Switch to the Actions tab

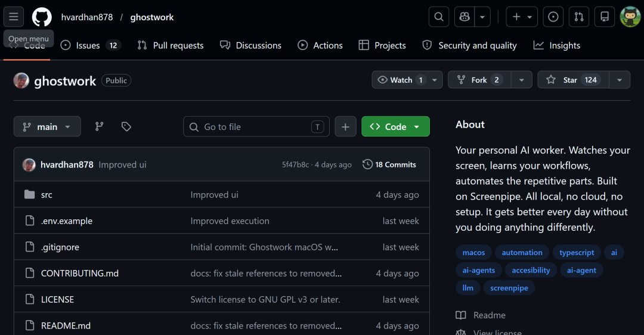[320, 45]
